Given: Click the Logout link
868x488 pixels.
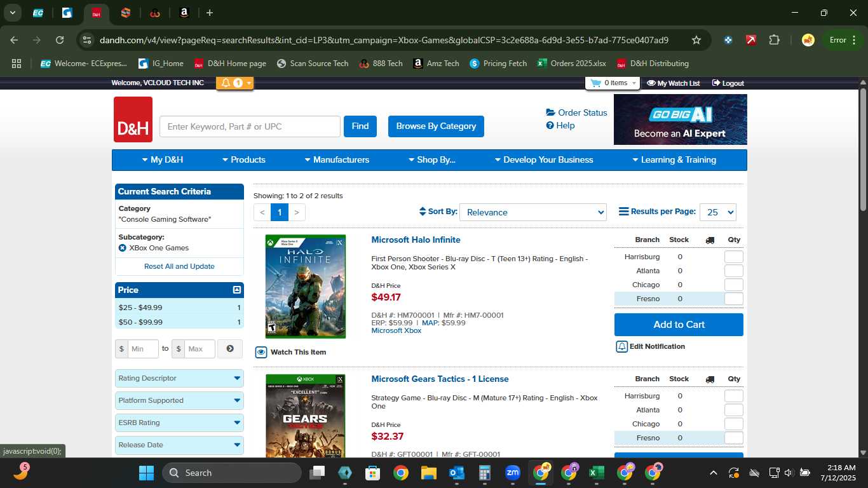Looking at the screenshot, I should point(728,83).
